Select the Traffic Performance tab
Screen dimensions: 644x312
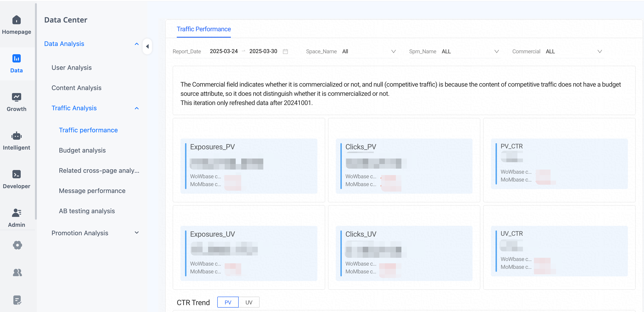pyautogui.click(x=204, y=29)
